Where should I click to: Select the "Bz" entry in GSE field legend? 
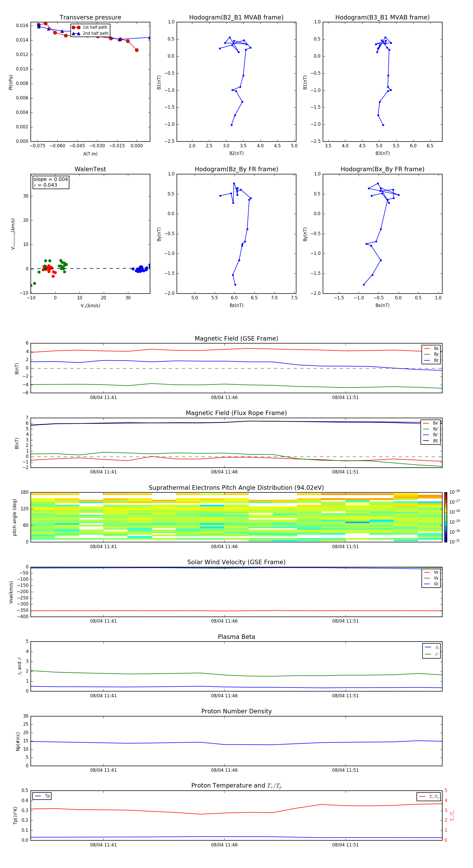(431, 360)
